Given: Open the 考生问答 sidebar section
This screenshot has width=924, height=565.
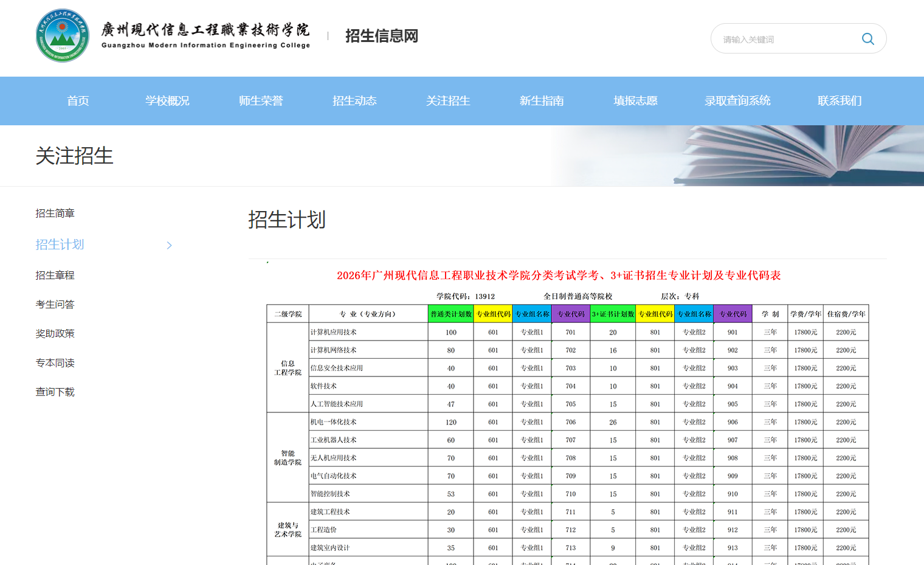Looking at the screenshot, I should coord(55,303).
